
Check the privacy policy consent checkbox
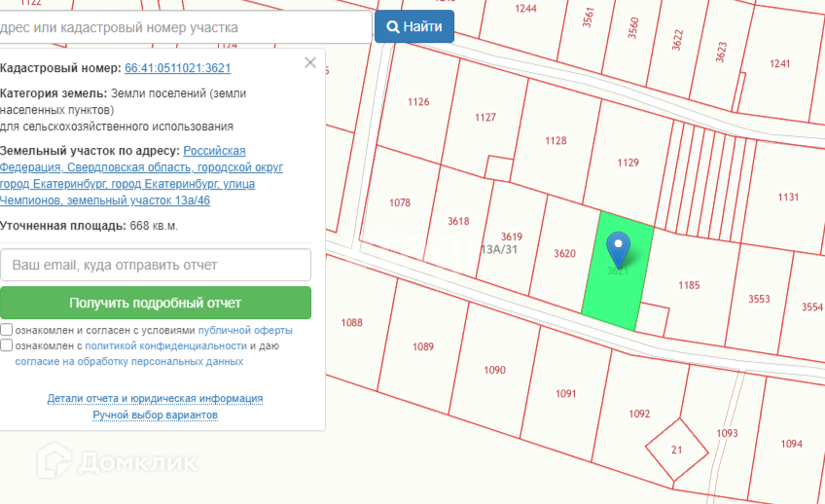[x=6, y=345]
